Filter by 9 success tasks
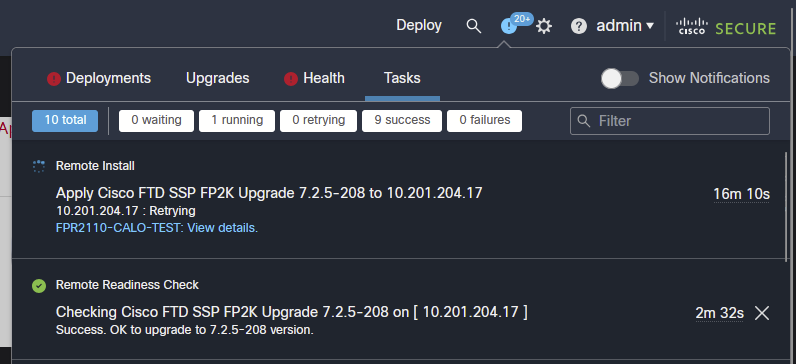Image resolution: width=796 pixels, height=364 pixels. click(402, 121)
